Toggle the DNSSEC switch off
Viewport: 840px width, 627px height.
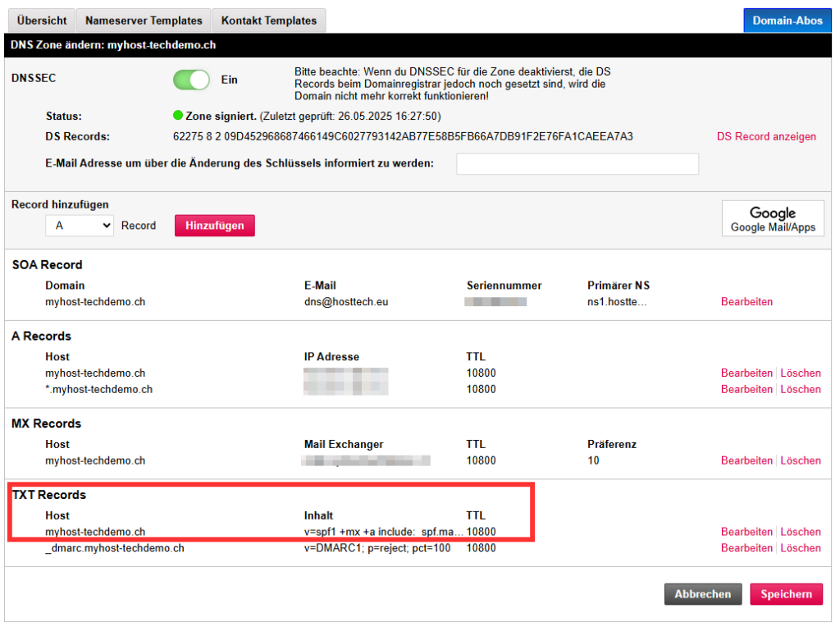point(191,80)
